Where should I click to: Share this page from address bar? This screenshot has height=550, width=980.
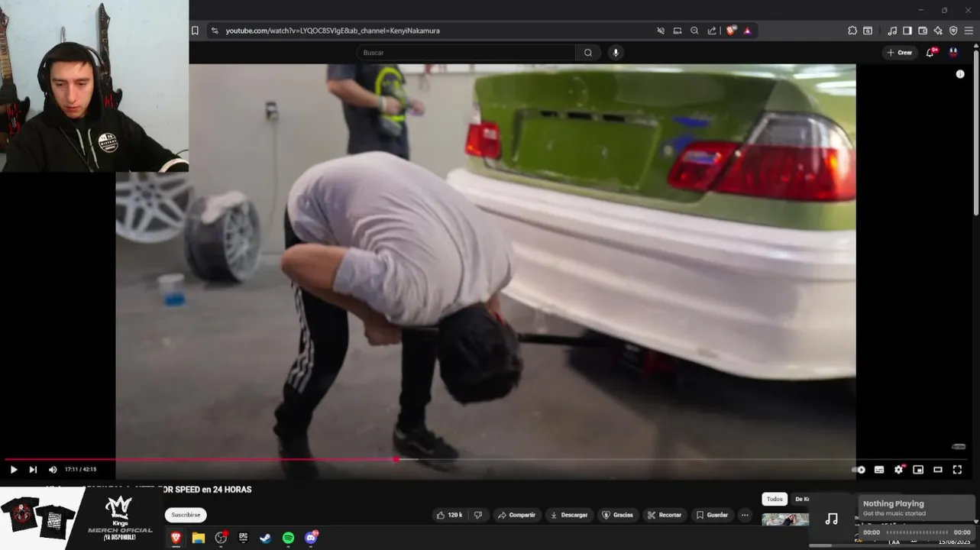(x=712, y=31)
